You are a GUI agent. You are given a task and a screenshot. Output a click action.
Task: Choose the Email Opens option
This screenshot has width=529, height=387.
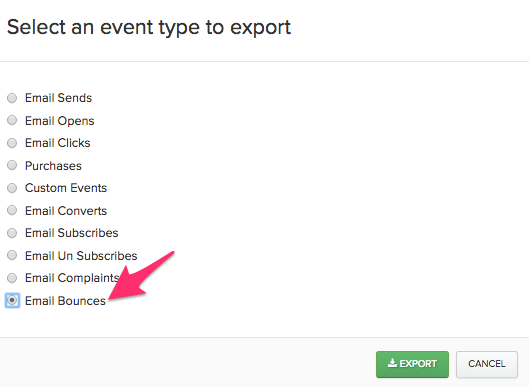(12, 120)
